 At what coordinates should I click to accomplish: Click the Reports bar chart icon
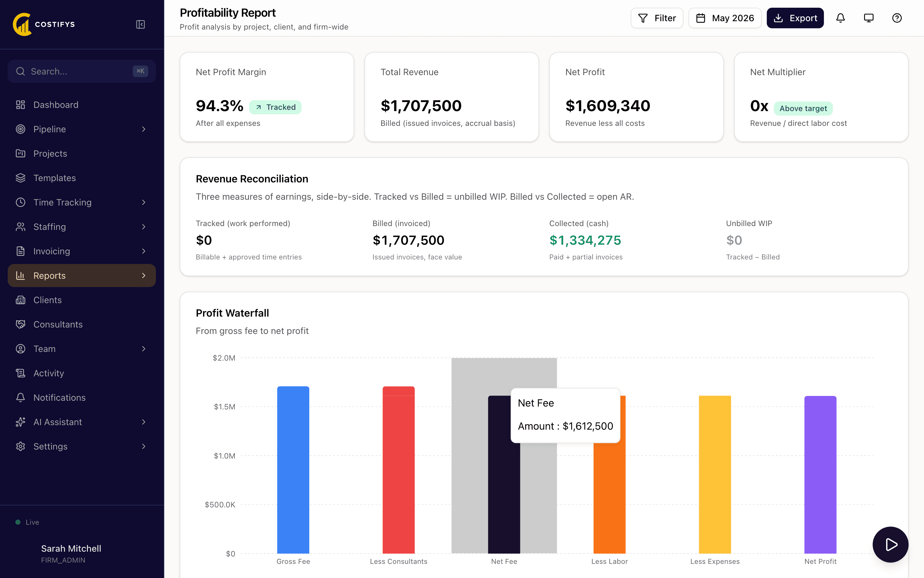point(21,276)
